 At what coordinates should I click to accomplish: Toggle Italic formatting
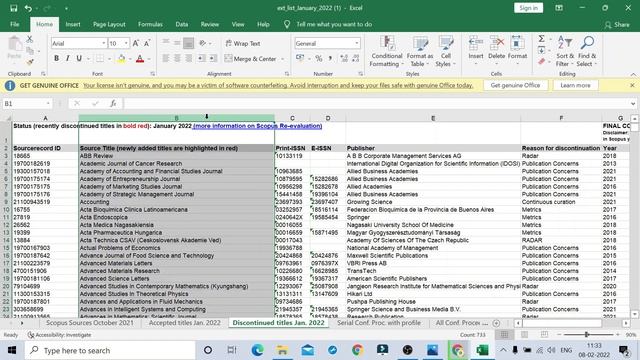pyautogui.click(x=67, y=58)
